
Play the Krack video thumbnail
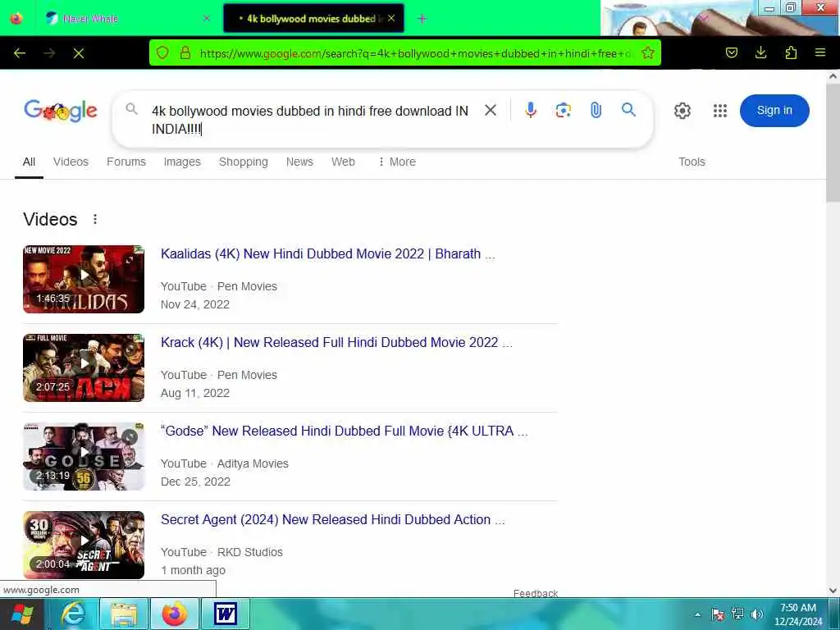click(84, 367)
